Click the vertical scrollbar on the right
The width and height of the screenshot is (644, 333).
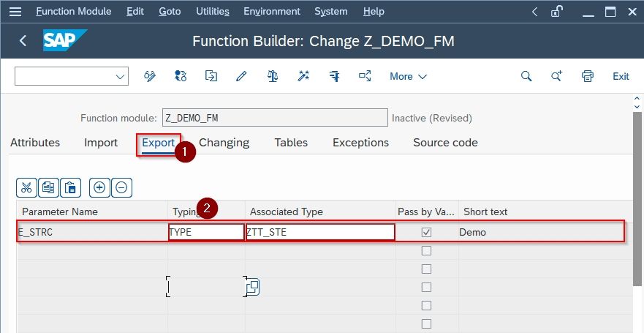(637, 198)
